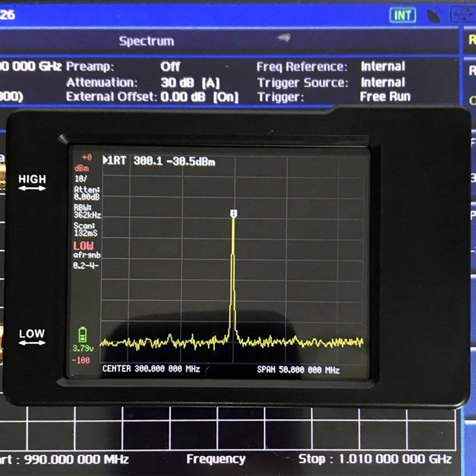The image size is (476, 476).
Task: Select marker 1 flag on the trace peak
Action: pyautogui.click(x=233, y=214)
